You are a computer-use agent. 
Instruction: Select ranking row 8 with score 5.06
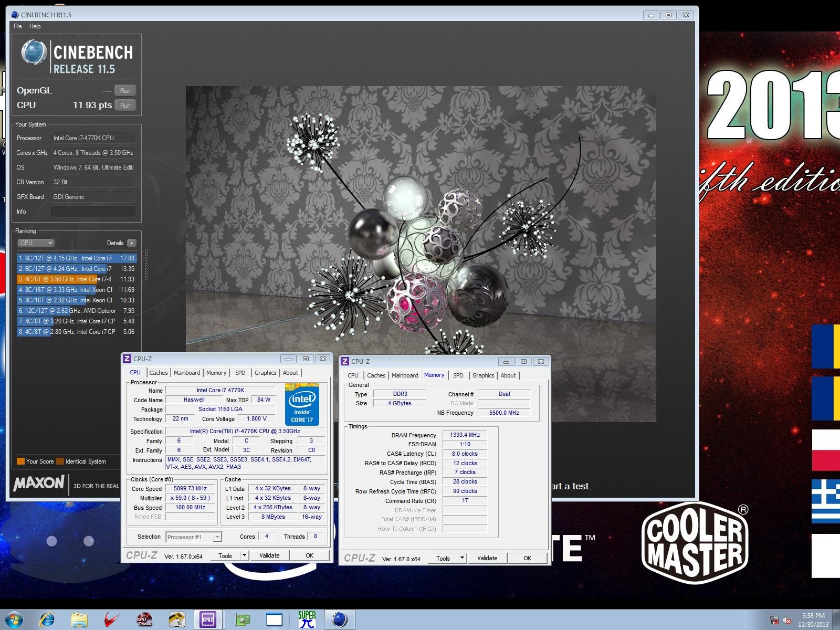77,332
